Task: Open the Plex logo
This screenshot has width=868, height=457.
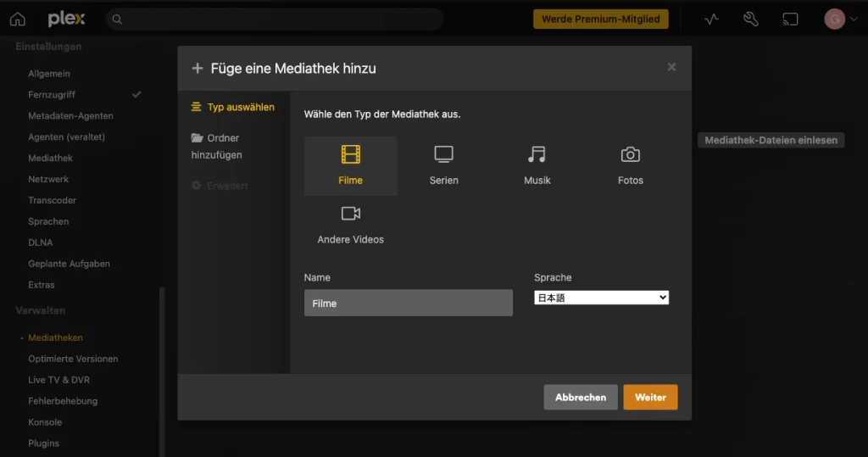Action: (x=66, y=20)
